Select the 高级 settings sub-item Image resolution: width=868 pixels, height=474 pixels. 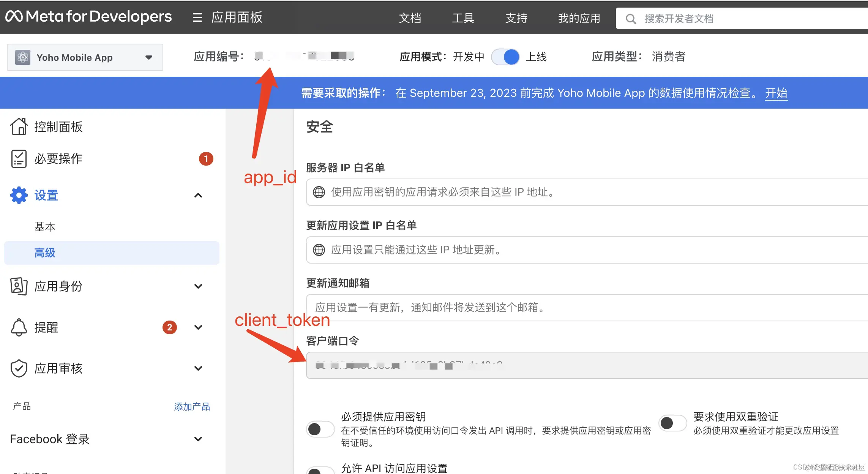pos(45,253)
